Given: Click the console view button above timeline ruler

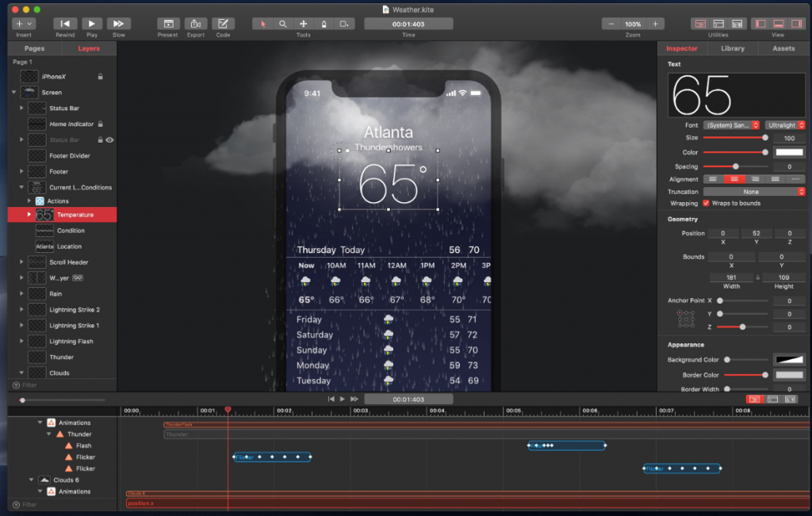Looking at the screenshot, I should click(x=772, y=399).
